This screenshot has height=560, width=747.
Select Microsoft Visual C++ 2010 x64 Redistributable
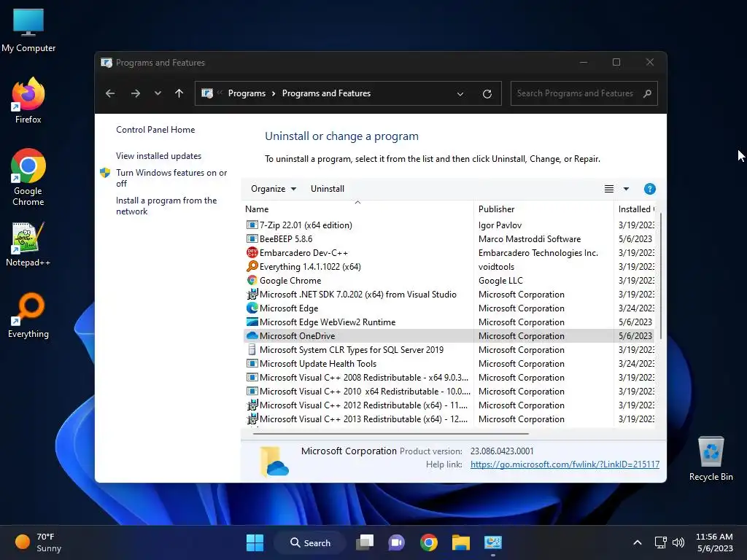tap(365, 391)
